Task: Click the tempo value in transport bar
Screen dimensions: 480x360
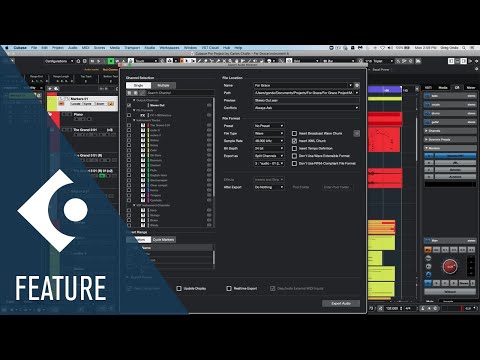Action: pyautogui.click(x=391, y=309)
